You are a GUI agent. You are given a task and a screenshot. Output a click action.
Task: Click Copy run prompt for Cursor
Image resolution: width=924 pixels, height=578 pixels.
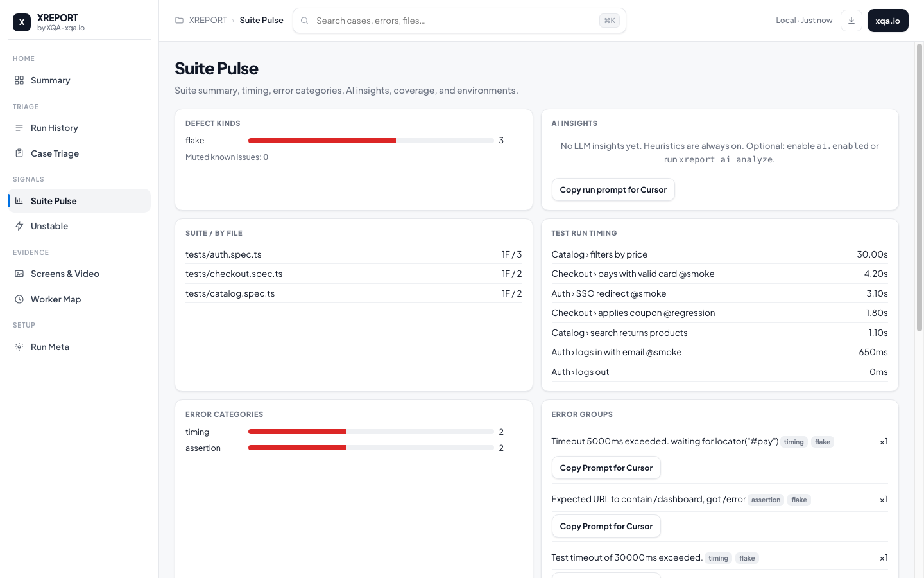click(613, 189)
